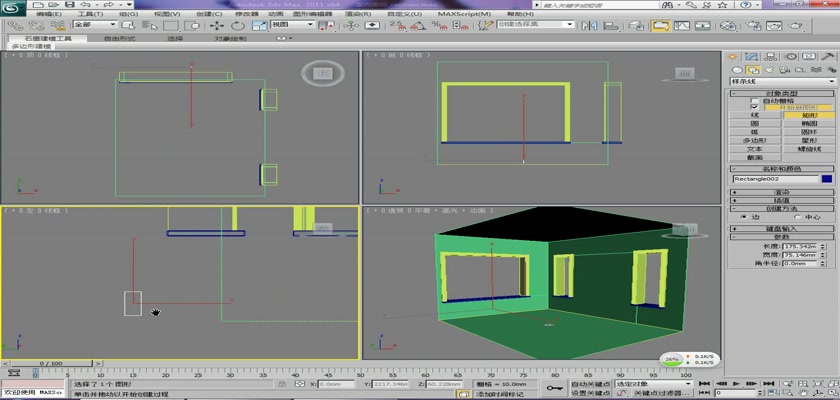Viewport: 840px width, 400px height.
Task: Click the 矩形 rectangle shape button
Action: point(809,115)
